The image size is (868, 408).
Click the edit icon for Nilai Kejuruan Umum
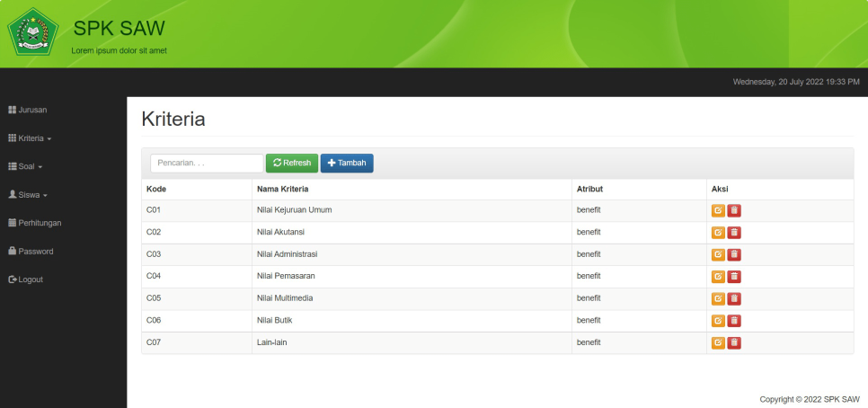pyautogui.click(x=718, y=210)
